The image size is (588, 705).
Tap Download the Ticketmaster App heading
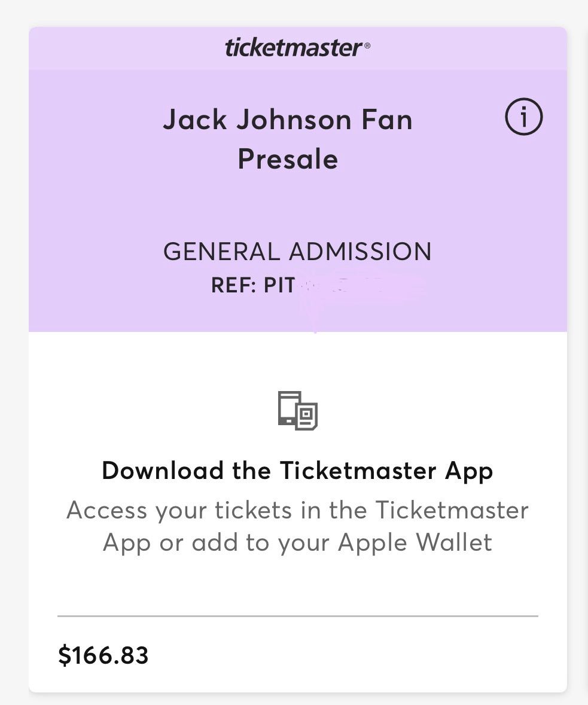tap(297, 472)
